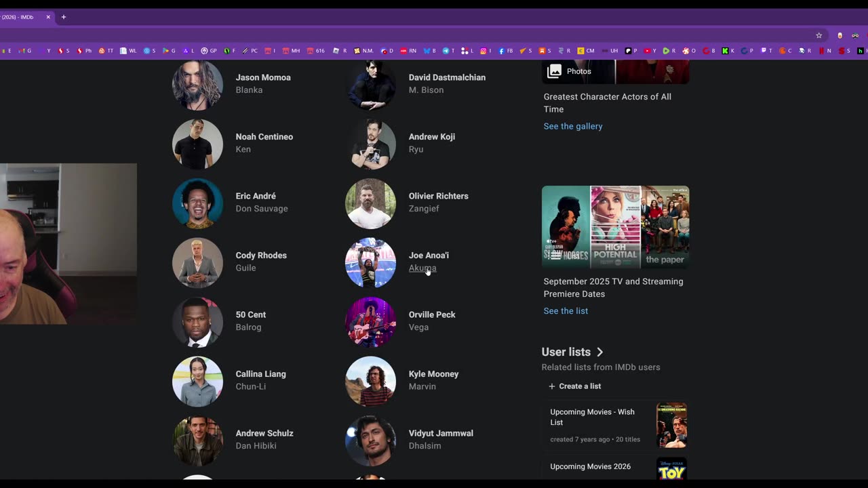Open David Dastmalchian's name link
868x488 pixels.
tap(447, 77)
